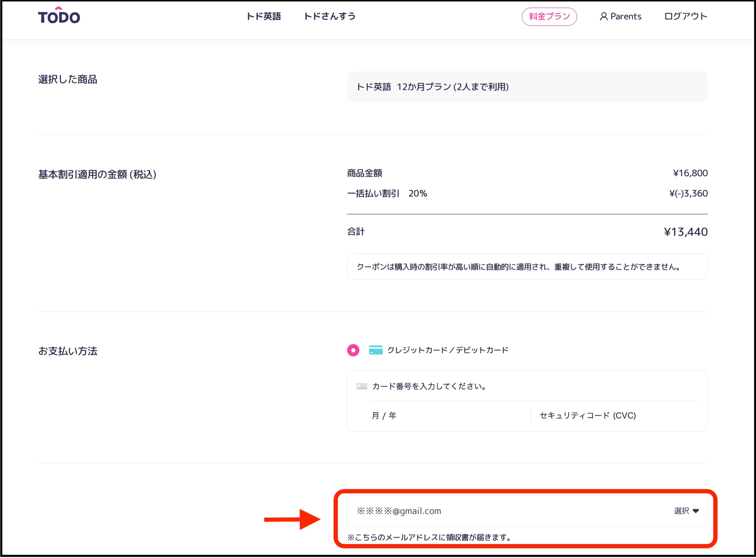Click the gray card number field icon

coord(362,386)
